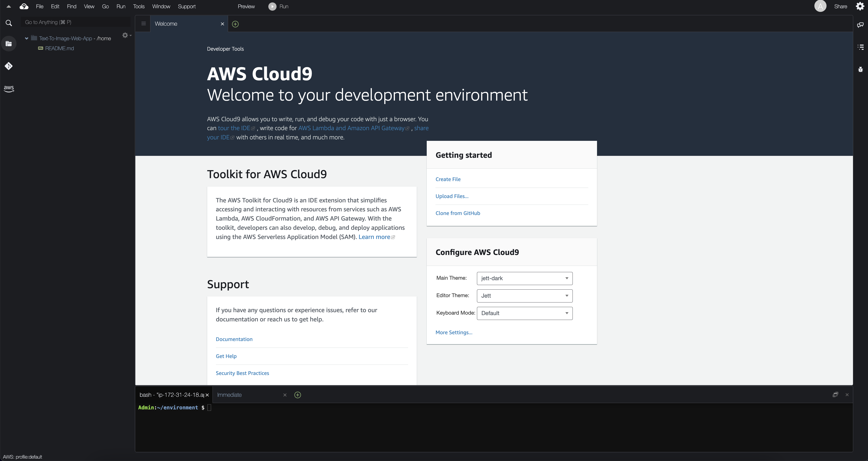Add new terminal tab plus icon
Image resolution: width=868 pixels, height=461 pixels.
tap(297, 395)
